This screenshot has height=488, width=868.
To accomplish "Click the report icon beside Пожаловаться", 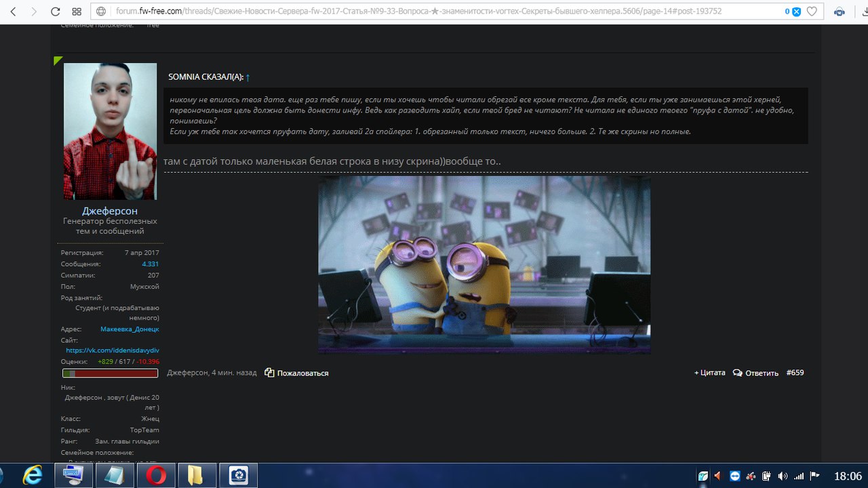I will coord(269,373).
